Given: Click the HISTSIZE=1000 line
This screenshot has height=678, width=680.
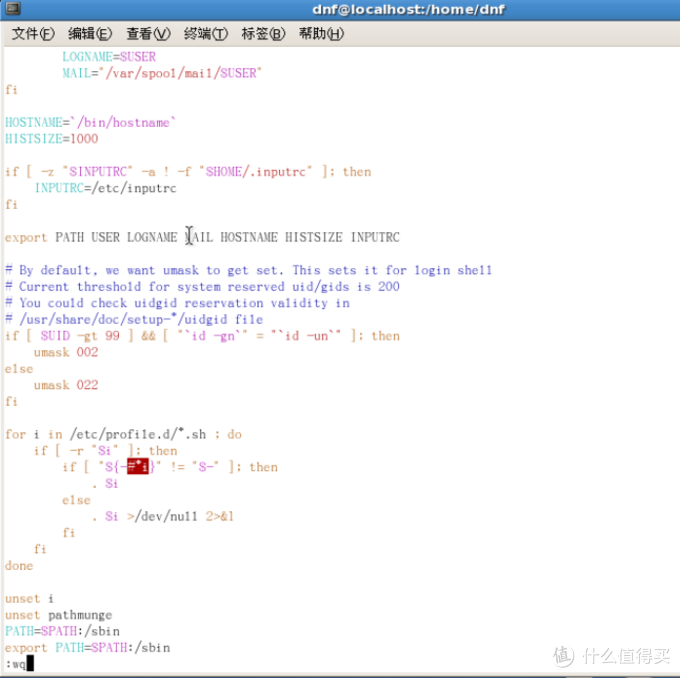Looking at the screenshot, I should click(52, 139).
